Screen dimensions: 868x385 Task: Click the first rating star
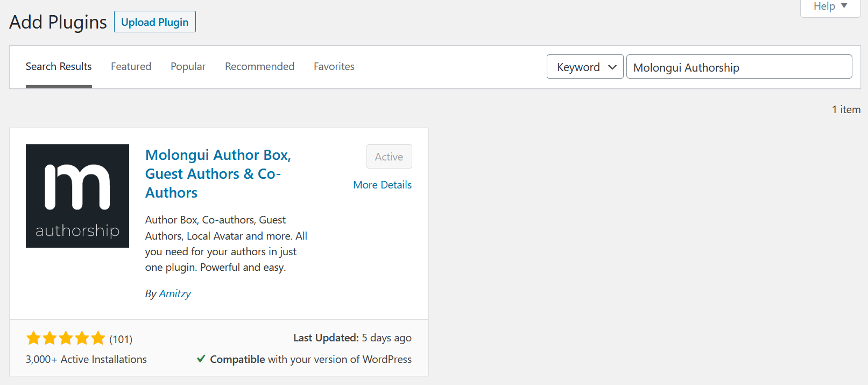(x=33, y=338)
